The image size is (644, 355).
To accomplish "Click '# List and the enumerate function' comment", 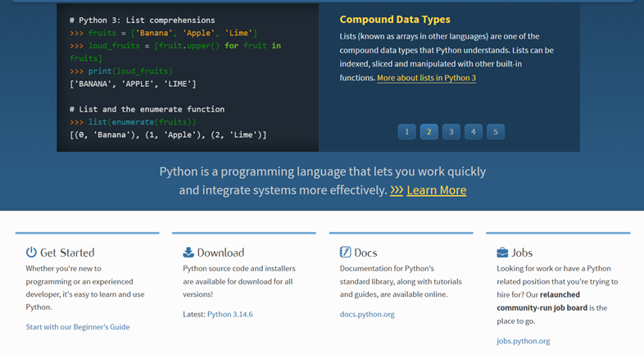I will click(147, 109).
